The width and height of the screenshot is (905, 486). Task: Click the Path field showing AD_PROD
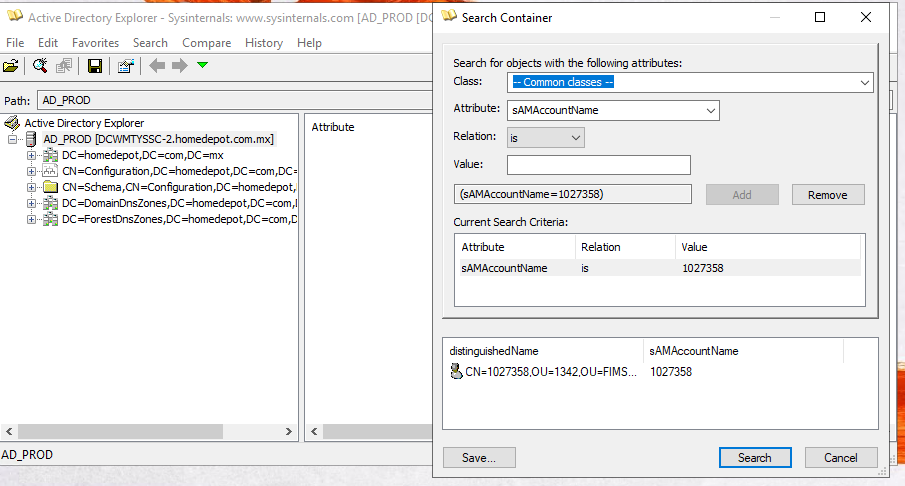click(234, 100)
